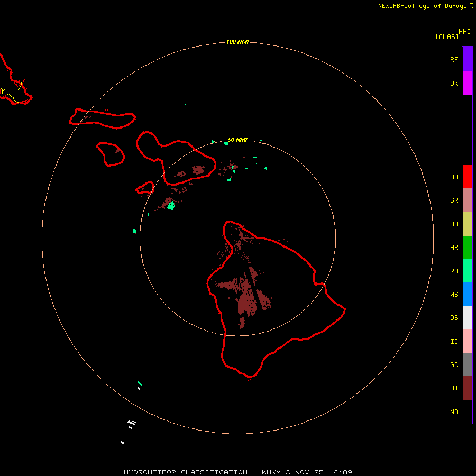
Task: Click the BI brown legend swatch
Action: pos(467,388)
